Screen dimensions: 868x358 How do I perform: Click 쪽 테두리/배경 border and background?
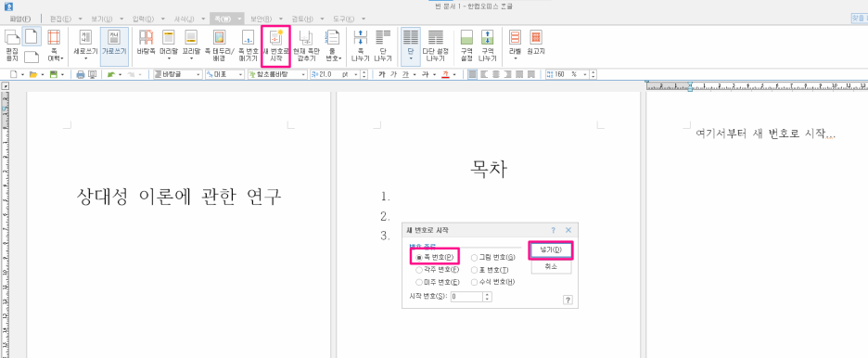219,45
